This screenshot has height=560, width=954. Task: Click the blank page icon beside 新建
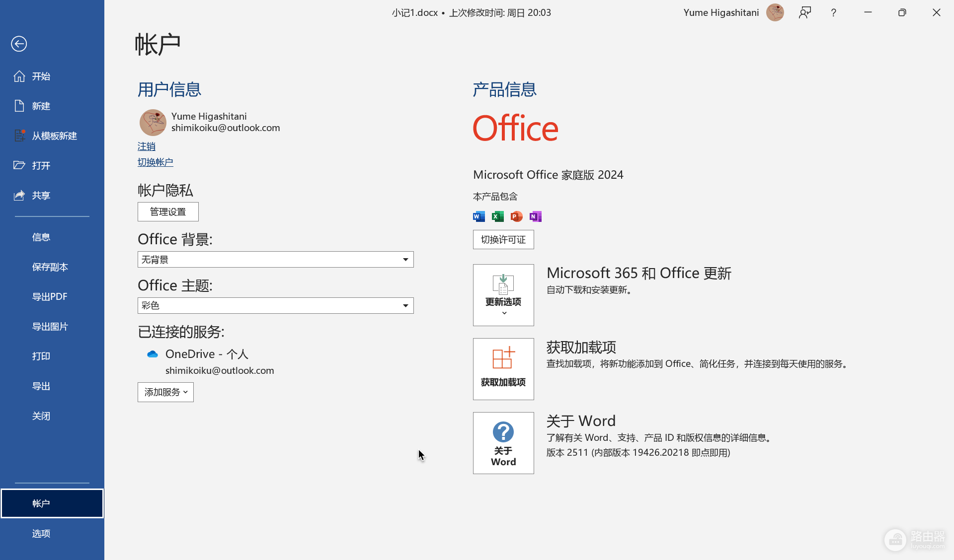[x=19, y=106]
